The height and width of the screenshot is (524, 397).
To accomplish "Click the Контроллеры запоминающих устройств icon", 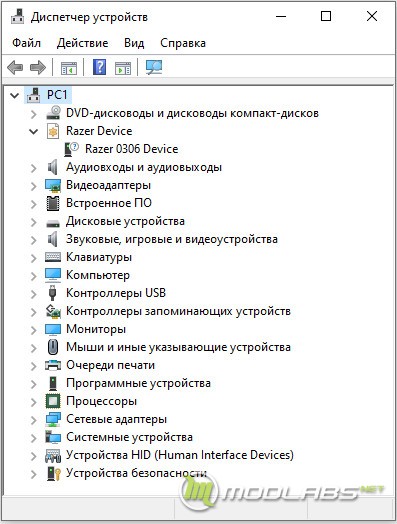I will [53, 311].
